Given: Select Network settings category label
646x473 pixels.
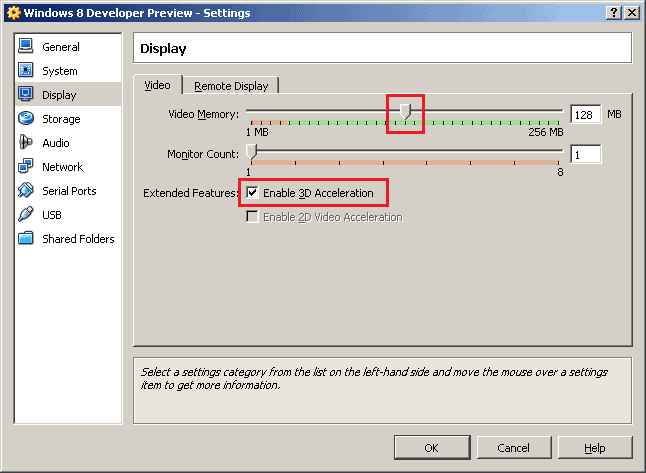Looking at the screenshot, I should coord(62,167).
